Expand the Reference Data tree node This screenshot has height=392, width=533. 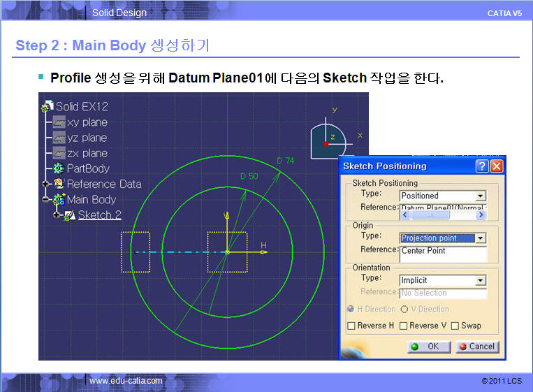[45, 184]
